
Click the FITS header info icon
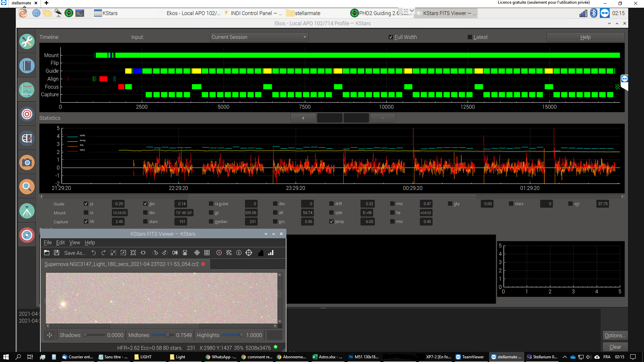click(239, 253)
